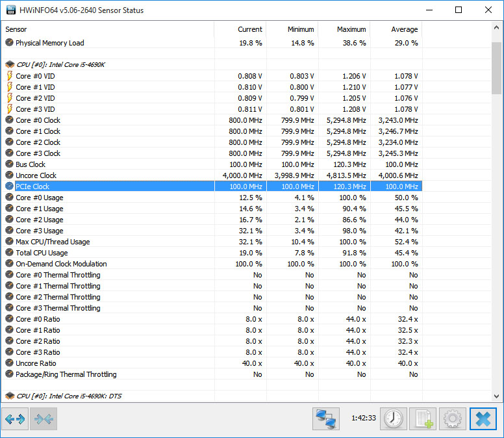Click the 120.3 MHz Bus Clock maximum
Viewport: 504px width, 438px height.
click(x=349, y=164)
